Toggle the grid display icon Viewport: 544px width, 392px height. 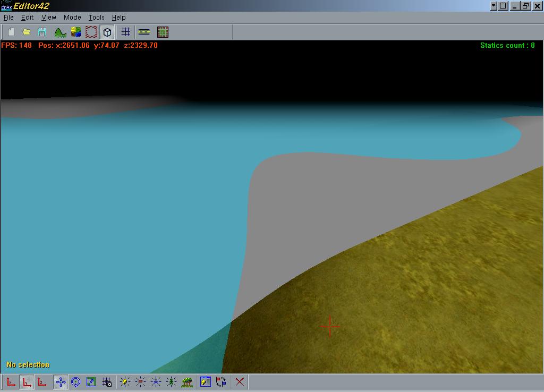(x=125, y=32)
